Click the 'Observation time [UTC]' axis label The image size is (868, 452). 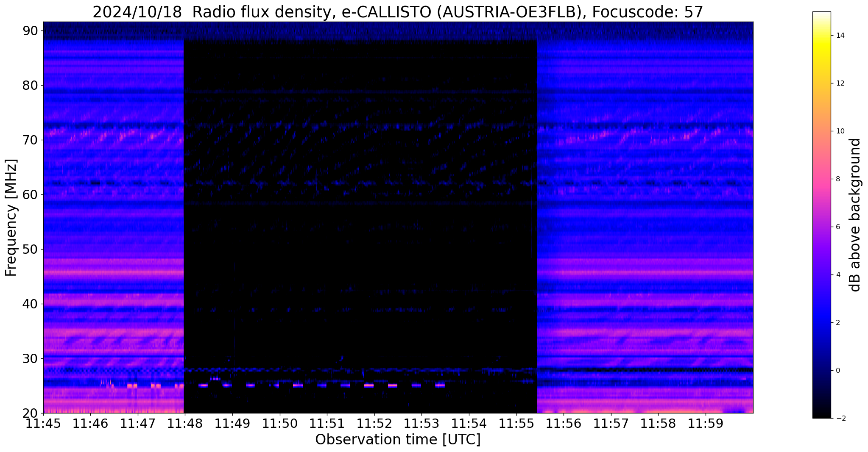[398, 440]
